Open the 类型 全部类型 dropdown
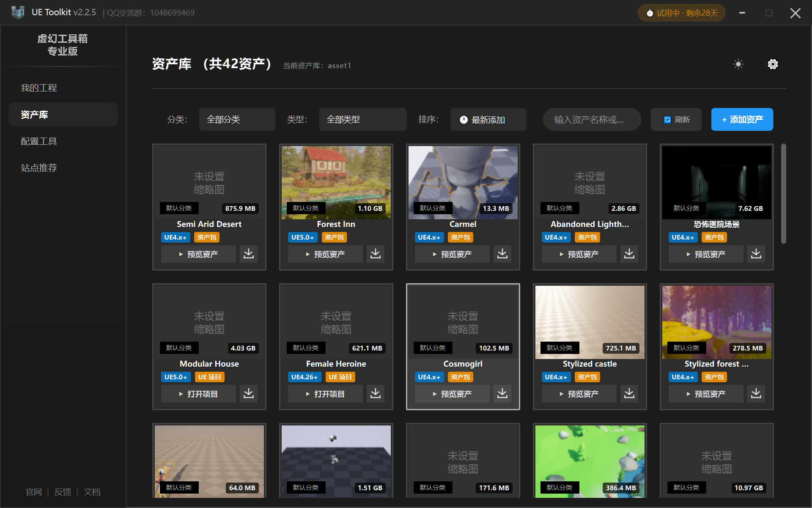Viewport: 812px width, 508px height. (362, 119)
